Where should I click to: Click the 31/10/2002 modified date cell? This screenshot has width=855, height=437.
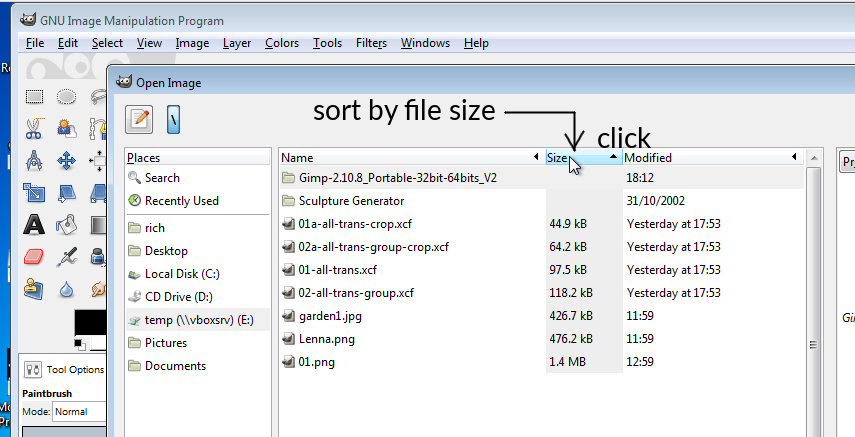click(655, 201)
